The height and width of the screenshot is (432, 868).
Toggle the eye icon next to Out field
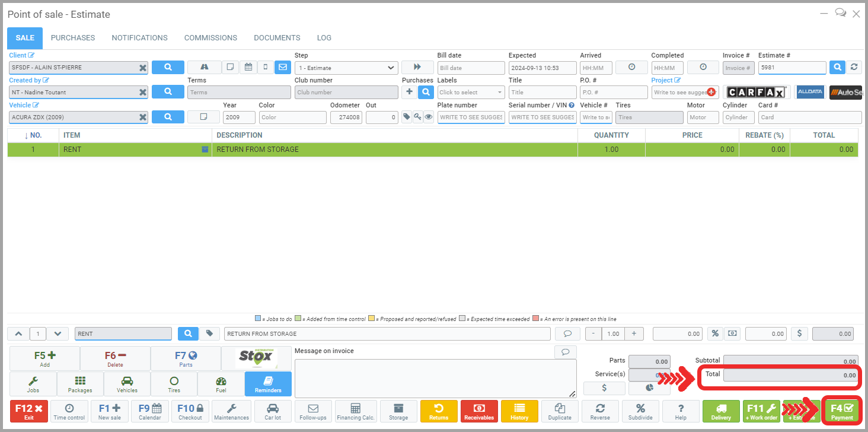click(429, 117)
